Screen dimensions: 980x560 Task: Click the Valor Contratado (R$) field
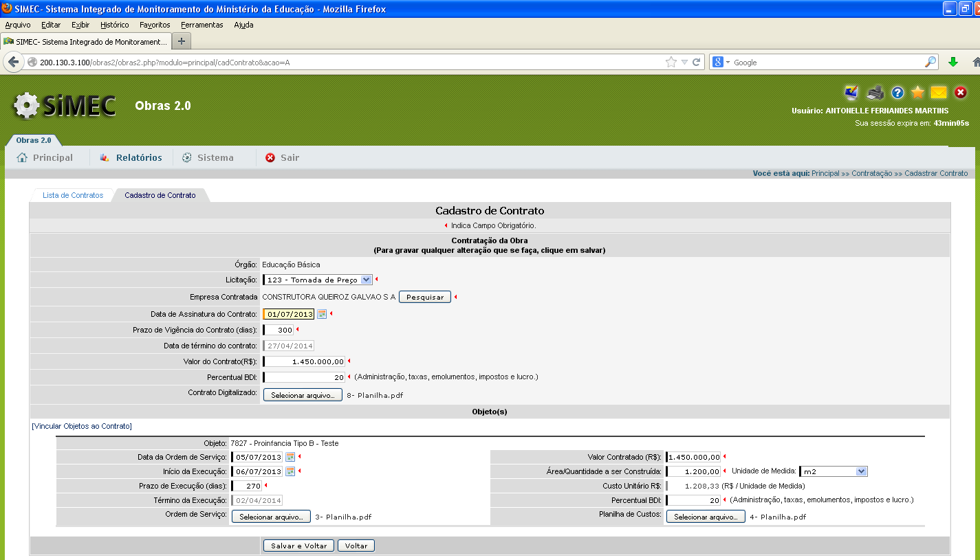[x=693, y=457]
